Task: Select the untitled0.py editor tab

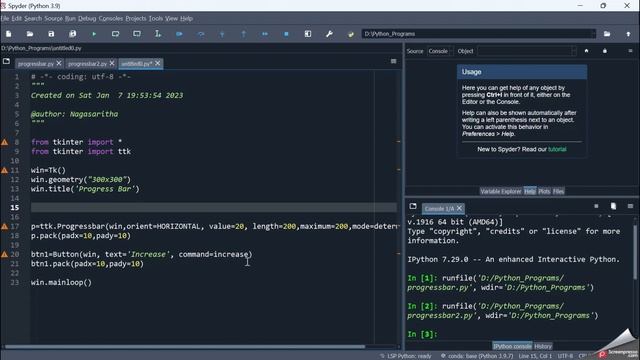Action: 137,64
